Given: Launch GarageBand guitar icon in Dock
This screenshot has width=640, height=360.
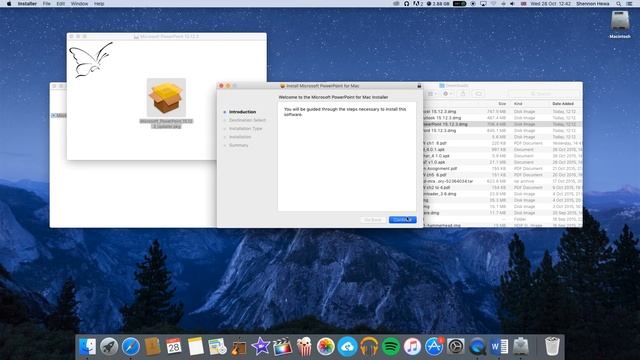Looking at the screenshot, I should pyautogui.click(x=239, y=347).
